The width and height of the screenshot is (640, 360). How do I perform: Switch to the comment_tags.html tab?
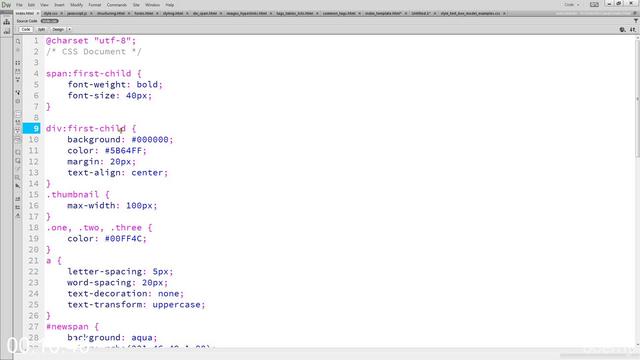[x=339, y=13]
